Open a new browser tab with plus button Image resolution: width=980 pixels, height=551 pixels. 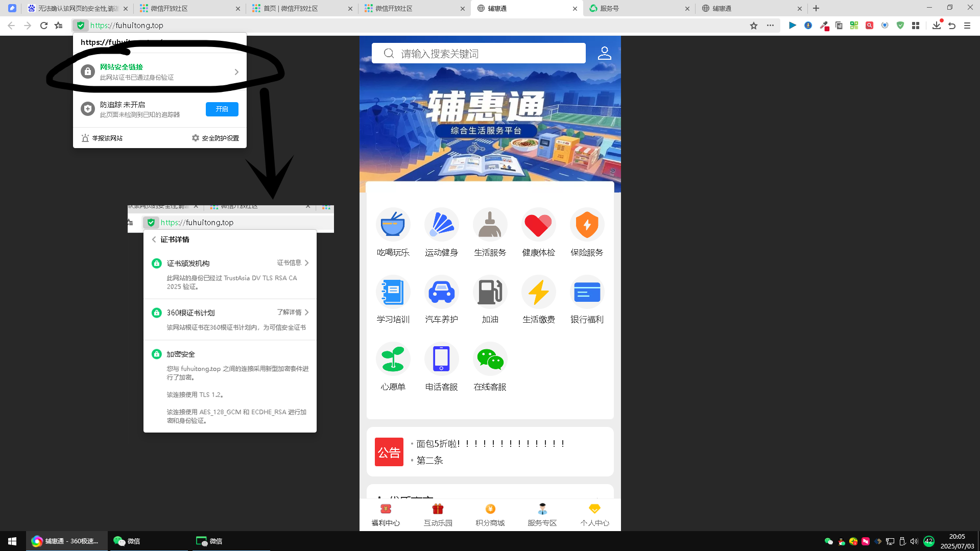pos(816,8)
